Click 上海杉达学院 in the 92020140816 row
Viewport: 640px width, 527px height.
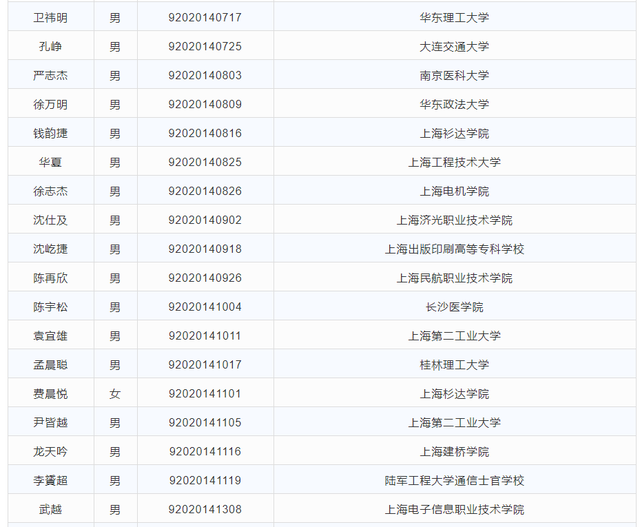pyautogui.click(x=454, y=133)
